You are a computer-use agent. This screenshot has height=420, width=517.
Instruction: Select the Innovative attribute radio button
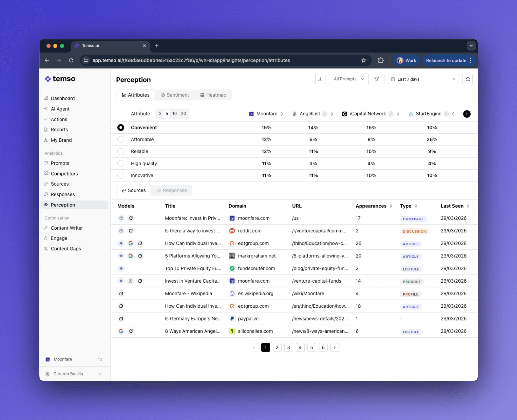point(121,175)
